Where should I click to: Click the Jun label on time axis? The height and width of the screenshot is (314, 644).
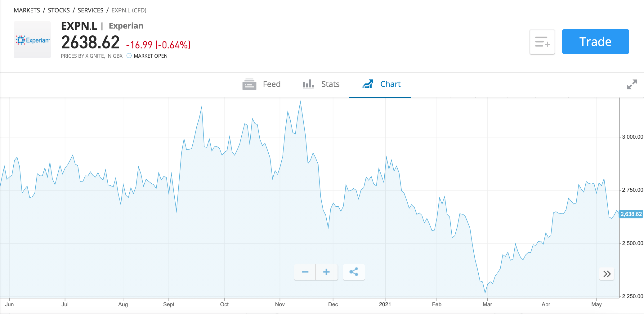pyautogui.click(x=9, y=304)
